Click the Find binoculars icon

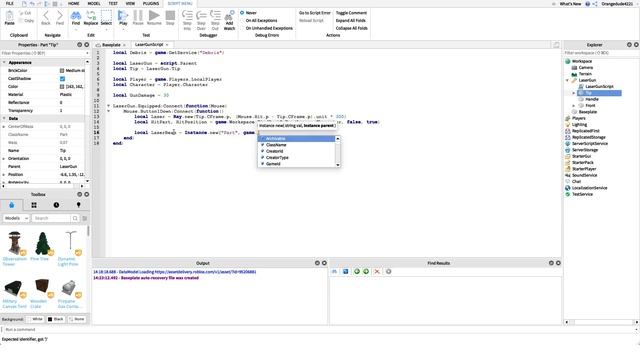pos(76,16)
